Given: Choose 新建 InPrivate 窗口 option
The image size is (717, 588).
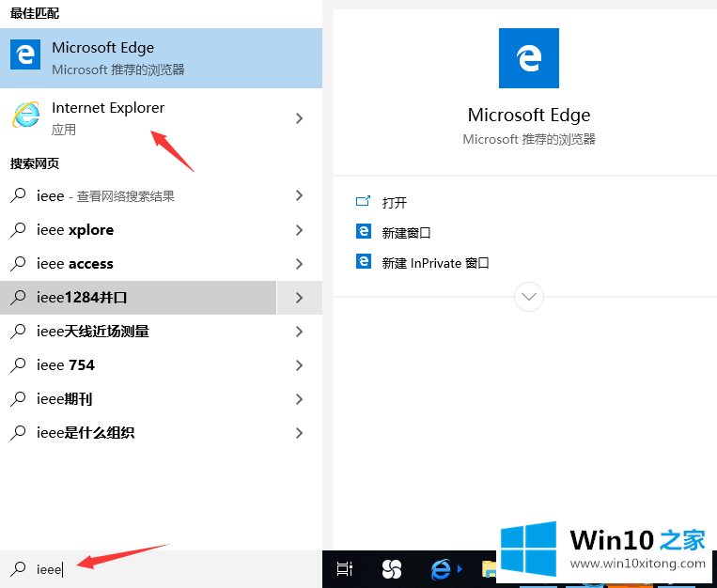Looking at the screenshot, I should coord(435,263).
